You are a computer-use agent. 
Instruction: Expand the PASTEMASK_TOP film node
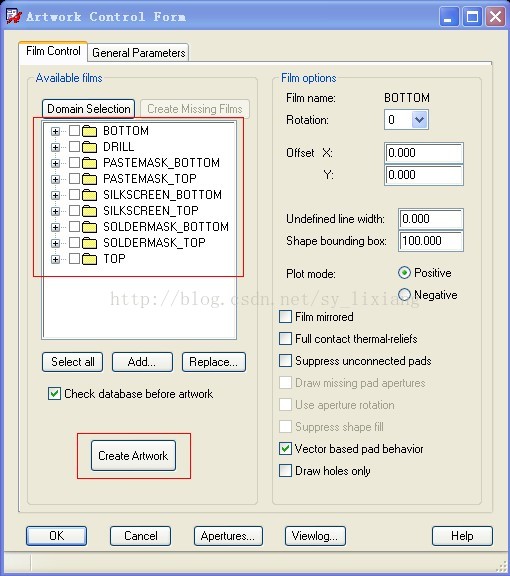click(55, 179)
